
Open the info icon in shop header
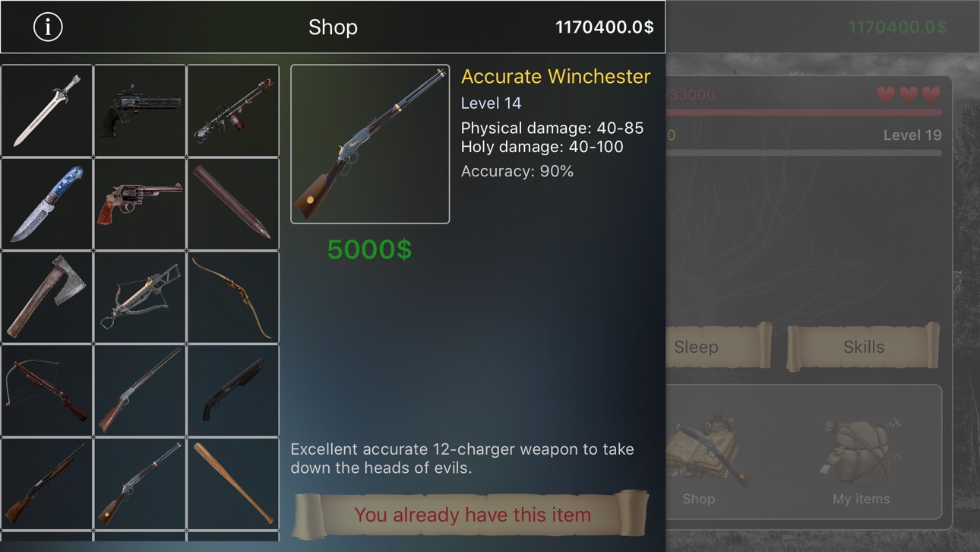[48, 27]
